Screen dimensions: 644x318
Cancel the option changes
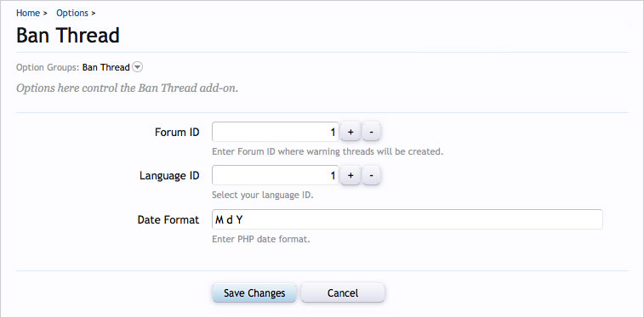[343, 293]
